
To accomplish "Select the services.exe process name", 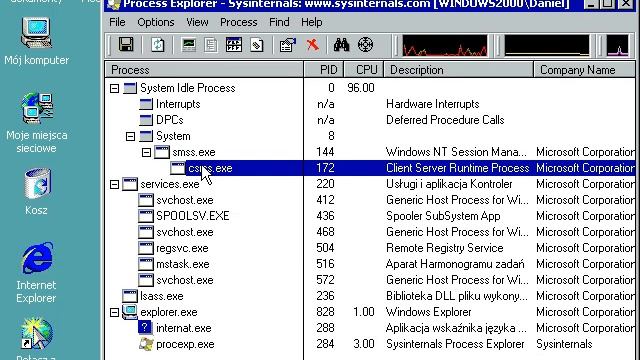I will click(170, 184).
